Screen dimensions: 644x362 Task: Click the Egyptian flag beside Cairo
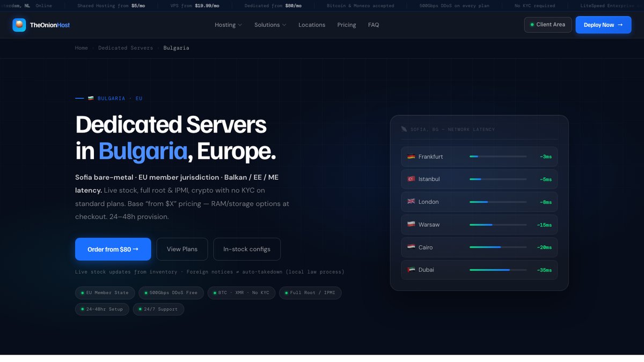point(411,247)
